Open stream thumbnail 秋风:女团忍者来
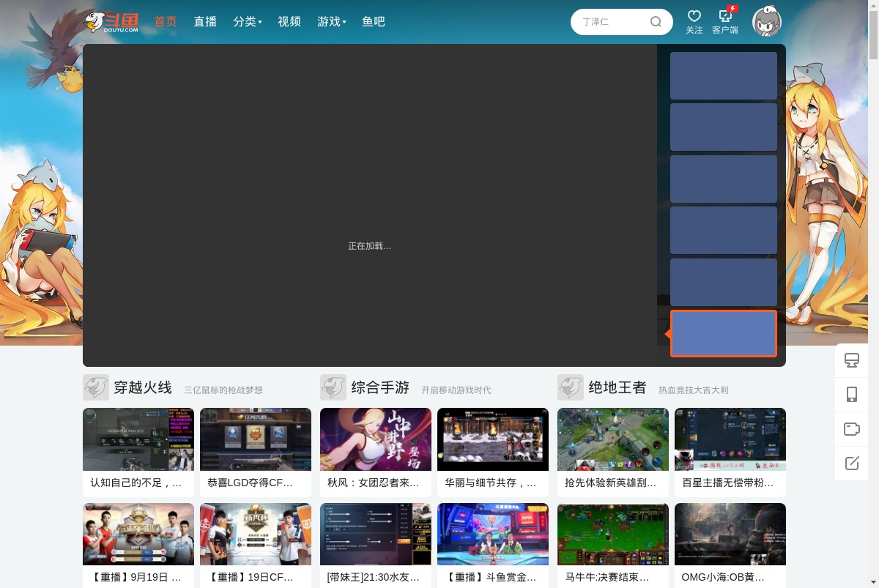 (376, 439)
